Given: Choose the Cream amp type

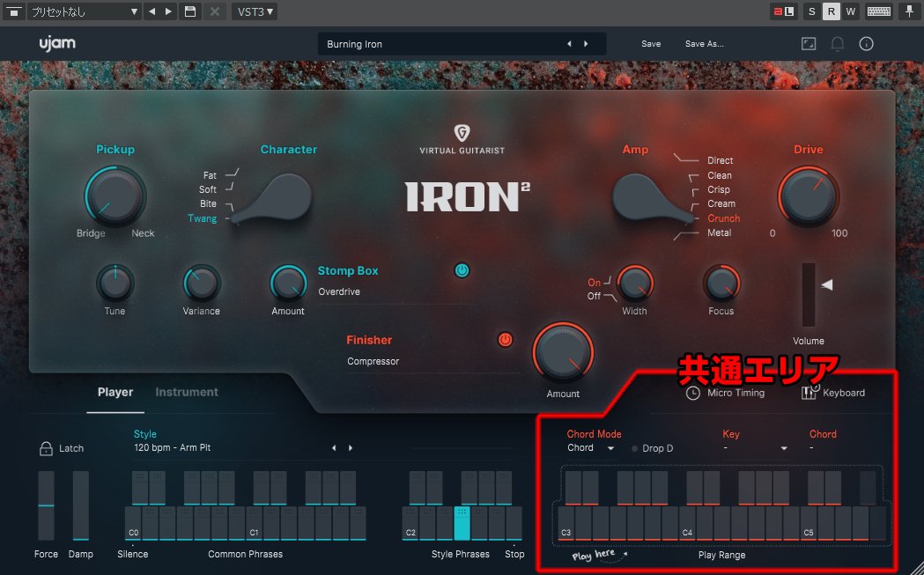Looking at the screenshot, I should coord(721,203).
